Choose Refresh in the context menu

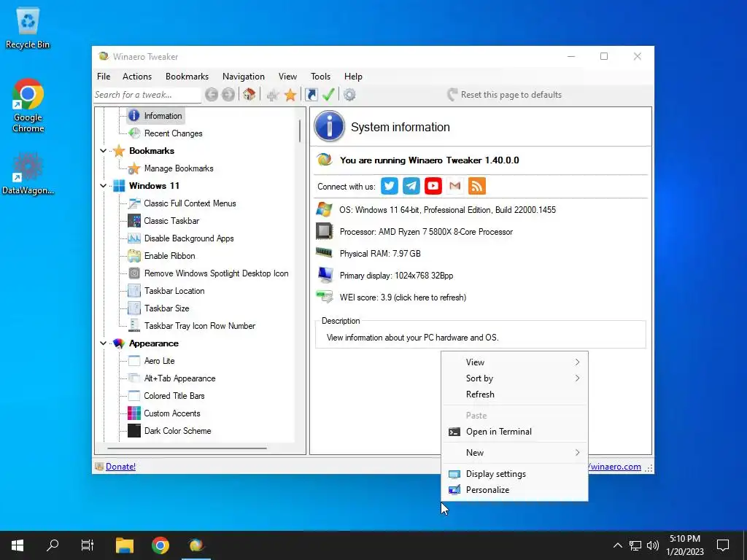pos(514,394)
